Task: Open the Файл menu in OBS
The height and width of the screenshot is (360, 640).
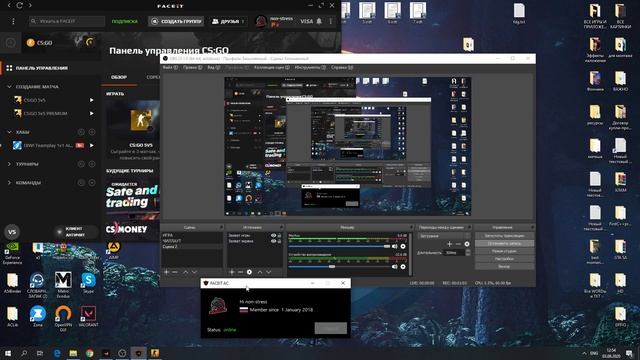Action: (170, 67)
